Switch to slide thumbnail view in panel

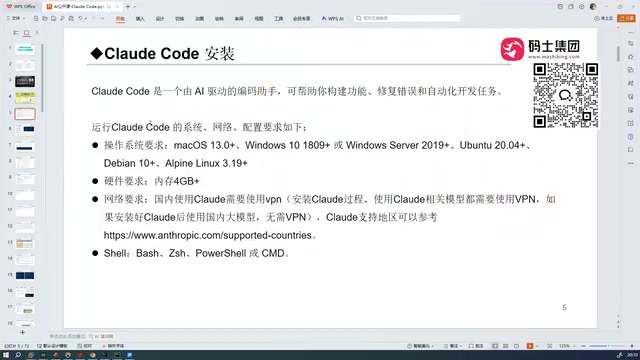click(x=27, y=33)
